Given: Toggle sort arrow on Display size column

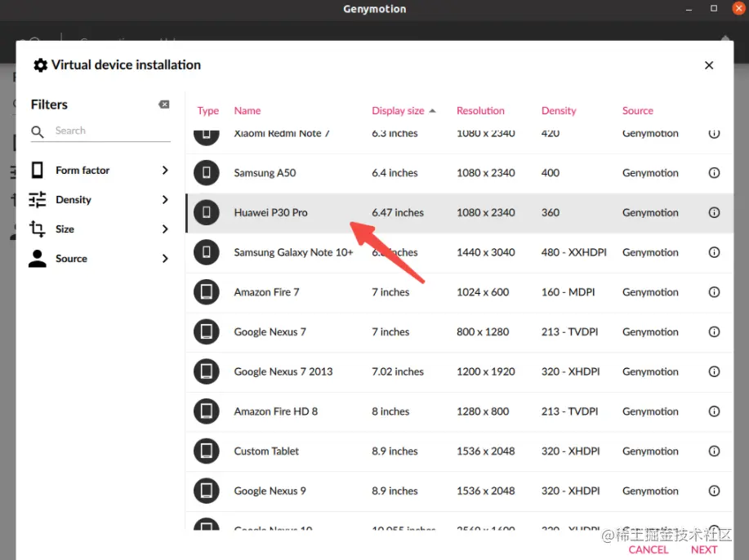Looking at the screenshot, I should pyautogui.click(x=432, y=111).
